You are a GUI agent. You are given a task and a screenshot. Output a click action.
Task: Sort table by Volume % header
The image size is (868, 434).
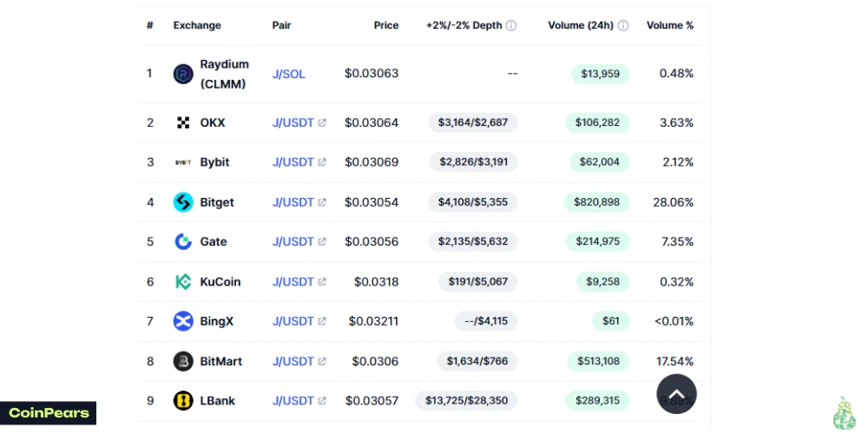(669, 26)
